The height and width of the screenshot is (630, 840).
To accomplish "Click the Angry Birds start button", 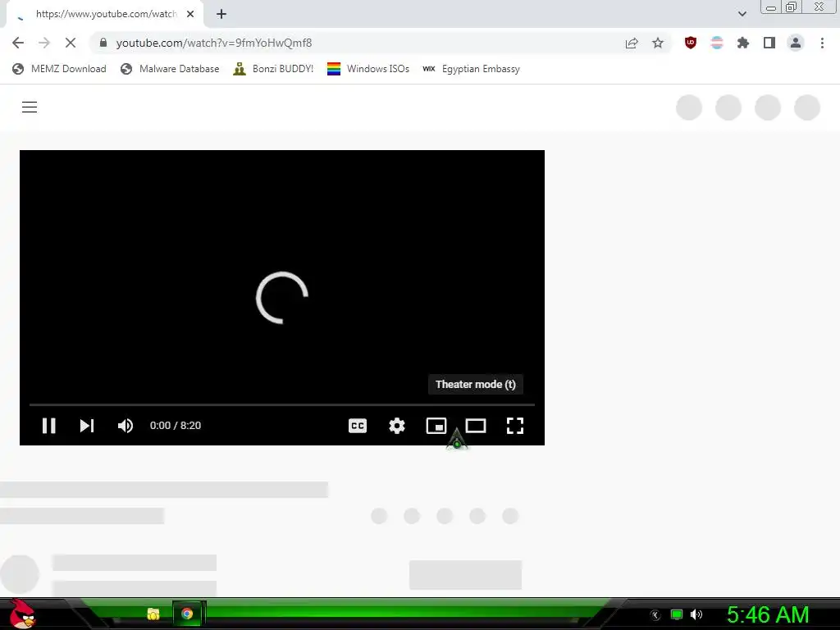I will click(21, 614).
